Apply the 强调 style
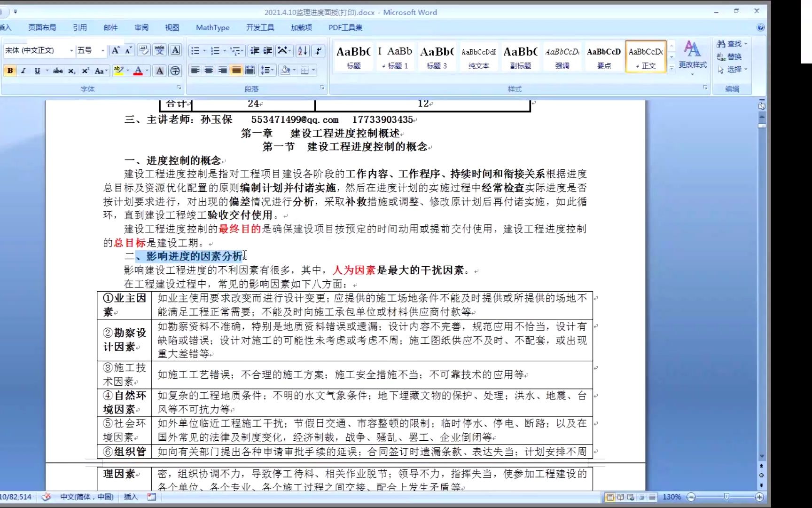Image resolution: width=812 pixels, height=508 pixels. pyautogui.click(x=562, y=56)
